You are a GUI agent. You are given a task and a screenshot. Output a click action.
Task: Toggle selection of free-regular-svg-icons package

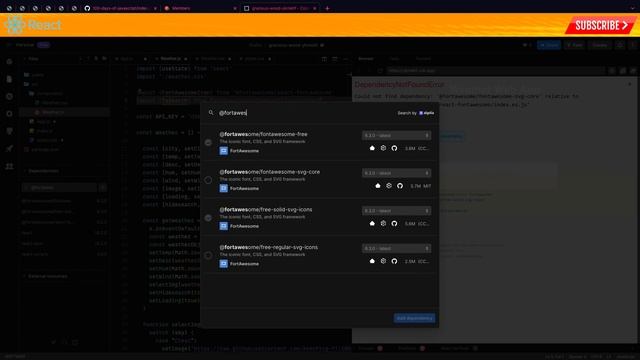point(208,255)
